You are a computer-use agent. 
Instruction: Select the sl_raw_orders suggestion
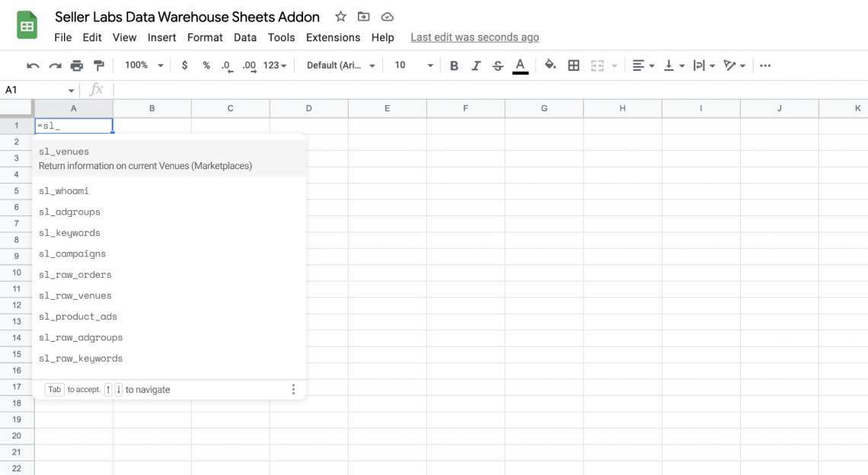[169, 275]
